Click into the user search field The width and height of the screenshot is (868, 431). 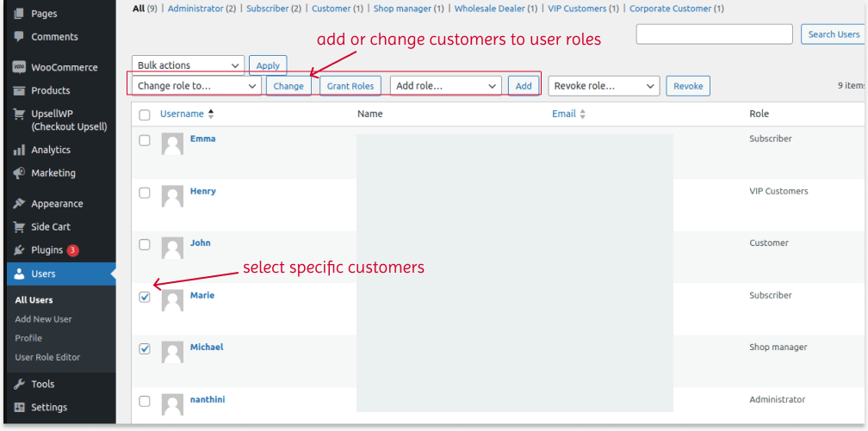pyautogui.click(x=715, y=34)
